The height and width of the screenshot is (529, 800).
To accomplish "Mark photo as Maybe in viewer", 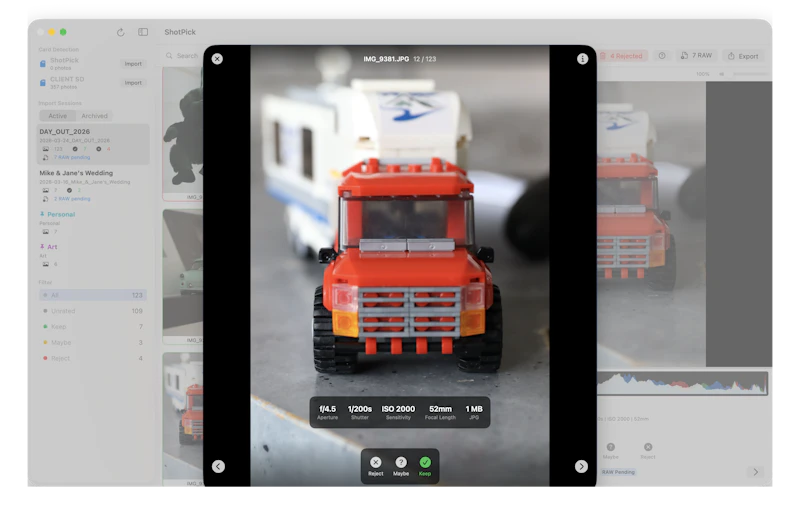I will (401, 466).
